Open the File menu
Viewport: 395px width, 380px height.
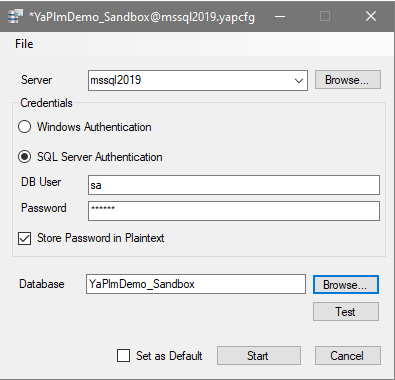click(x=24, y=44)
